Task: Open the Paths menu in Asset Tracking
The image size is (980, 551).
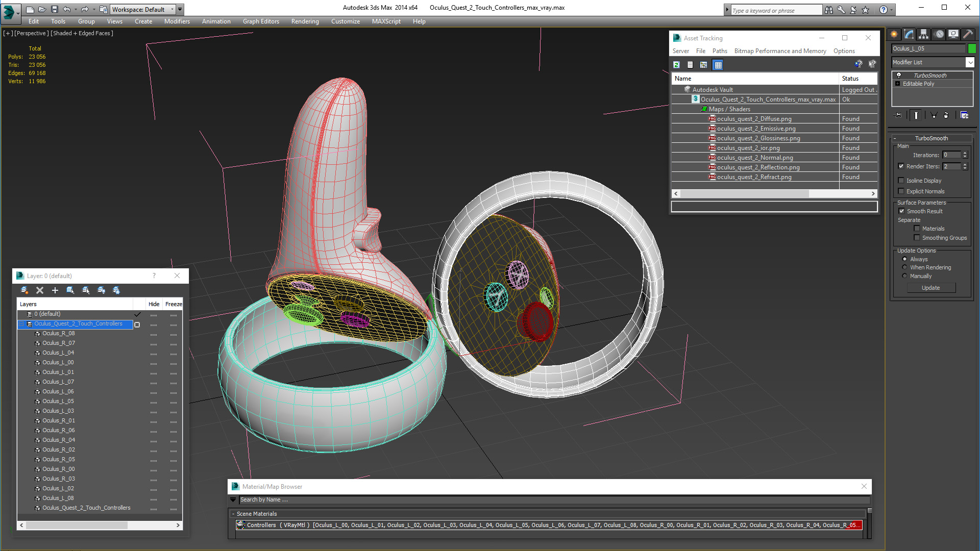Action: [x=720, y=51]
